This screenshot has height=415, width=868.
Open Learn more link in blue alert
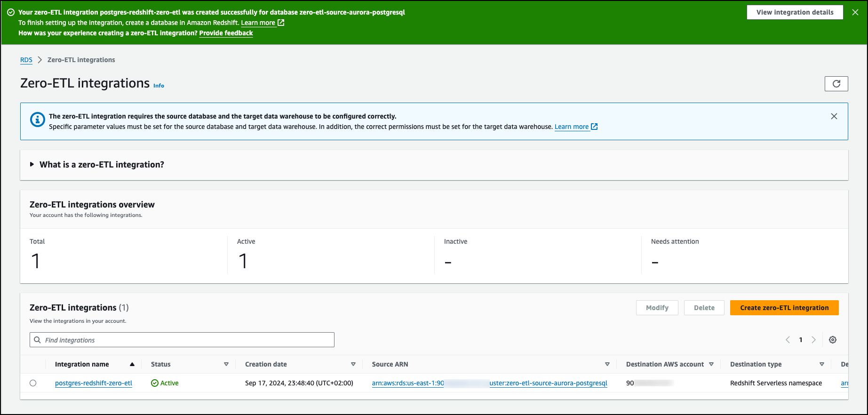pyautogui.click(x=572, y=127)
